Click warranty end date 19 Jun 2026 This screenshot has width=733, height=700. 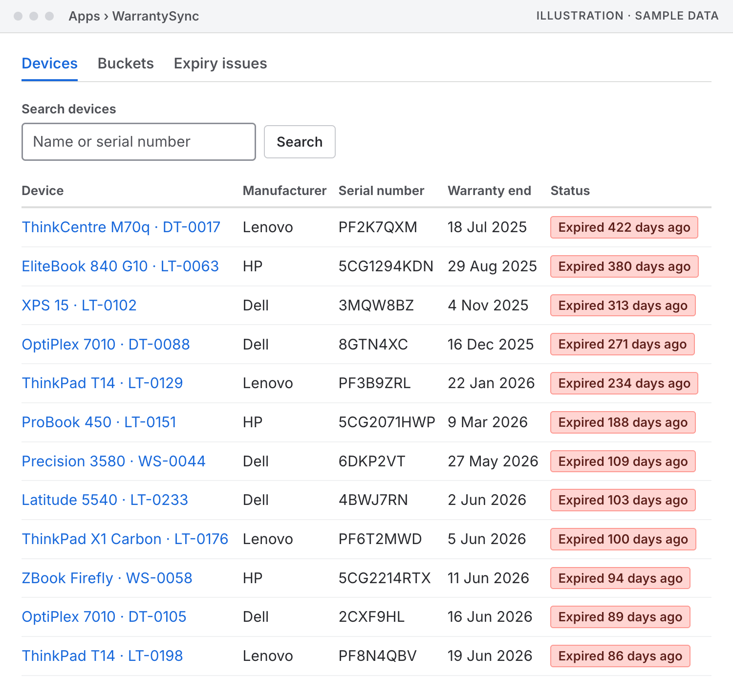490,656
